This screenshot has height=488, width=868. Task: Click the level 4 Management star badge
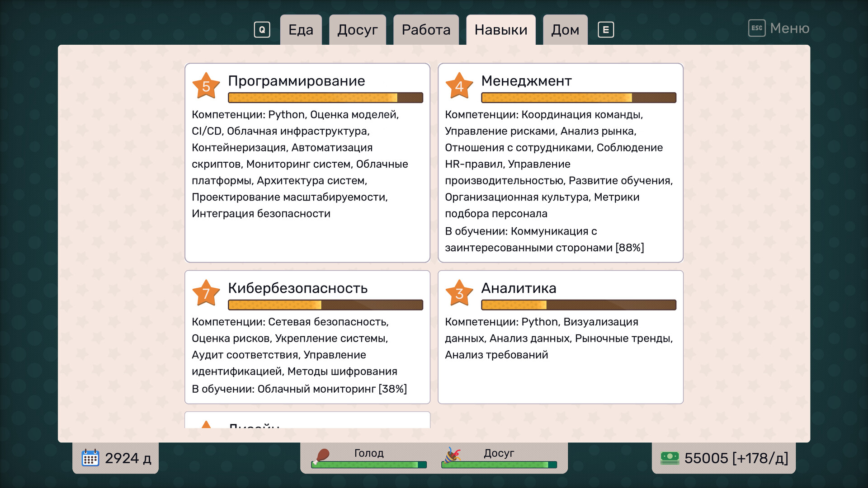click(459, 86)
